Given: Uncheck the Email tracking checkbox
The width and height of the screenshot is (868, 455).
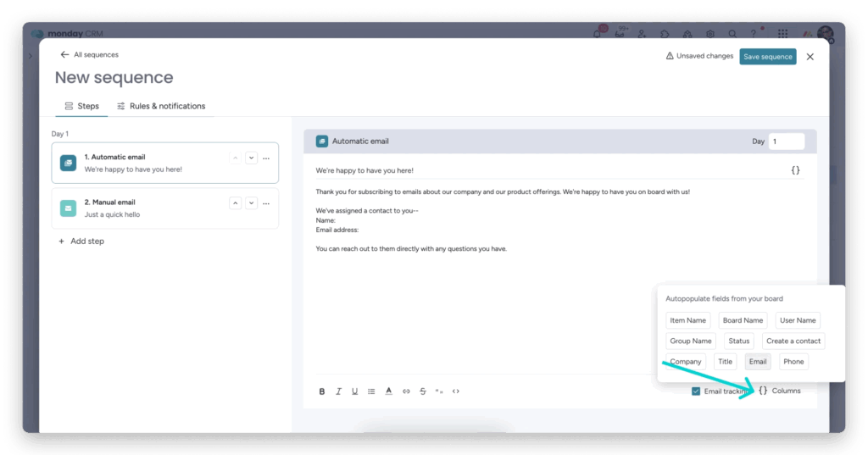Looking at the screenshot, I should 696,391.
